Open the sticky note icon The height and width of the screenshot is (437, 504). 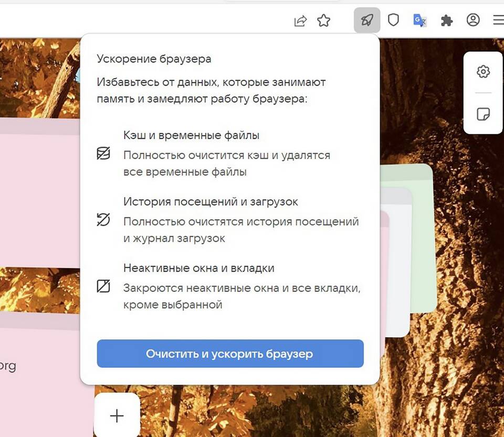coord(483,114)
